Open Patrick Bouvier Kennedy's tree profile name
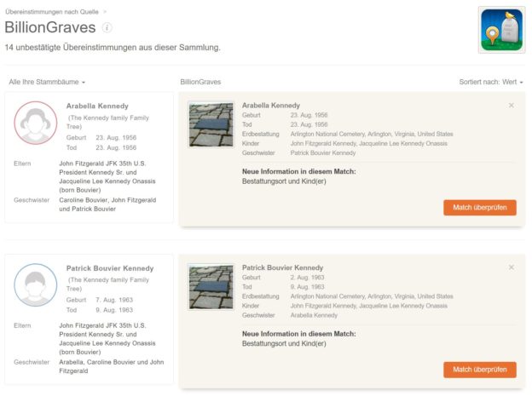This screenshot has width=532, height=402. (109, 268)
